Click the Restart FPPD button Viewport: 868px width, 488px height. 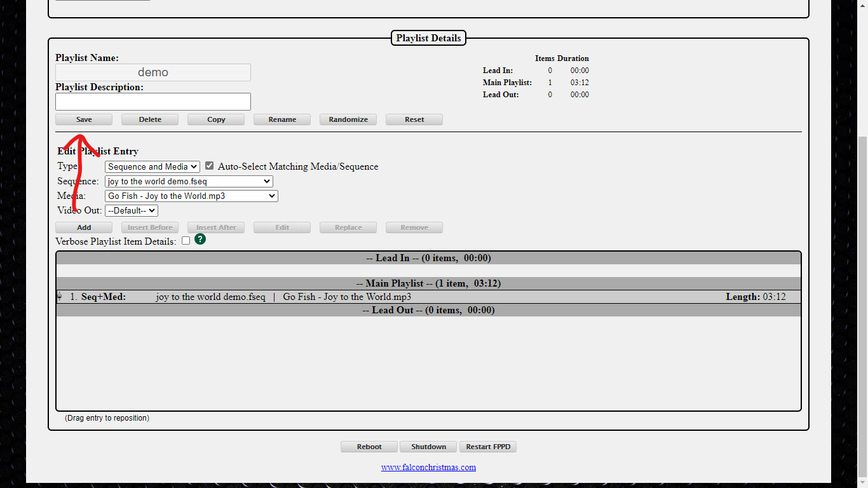click(x=488, y=447)
